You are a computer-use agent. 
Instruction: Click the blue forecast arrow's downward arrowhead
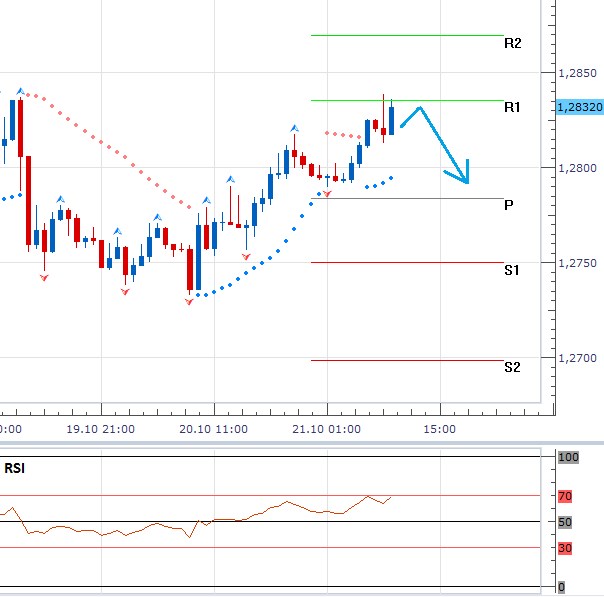[x=462, y=176]
